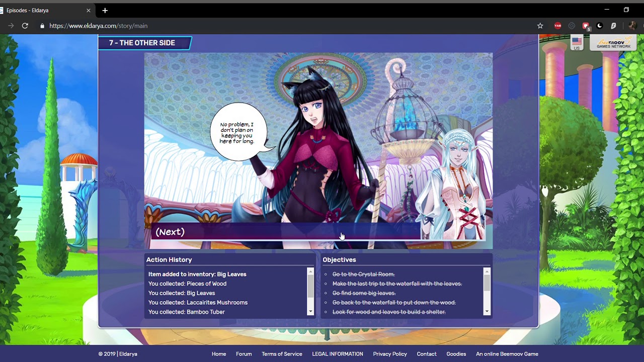The height and width of the screenshot is (362, 644).
Task: Select 'Item added to inventory: Big Leaves'
Action: pyautogui.click(x=197, y=274)
